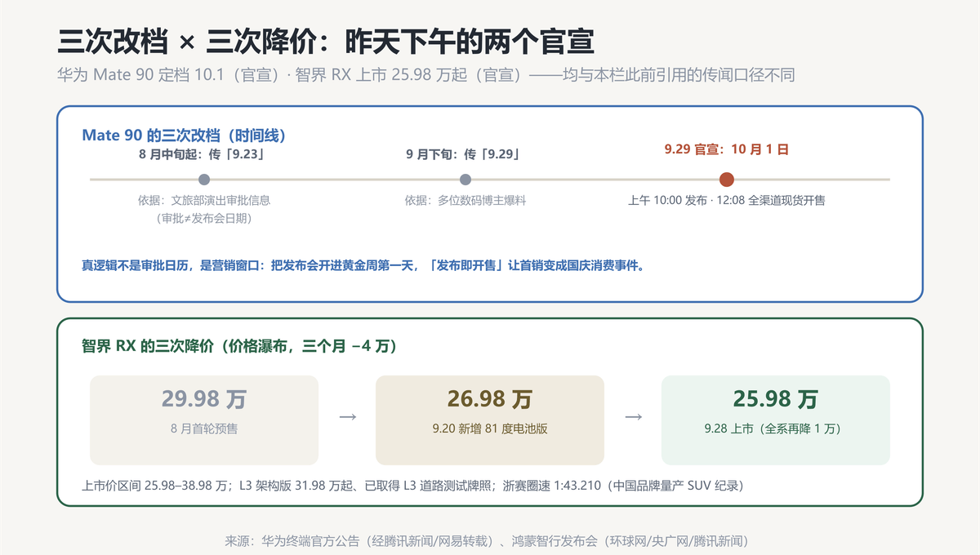Viewport: 980px width, 555px height.
Task: Click label 9 月下旬:传「9.29」
Action: tap(465, 153)
